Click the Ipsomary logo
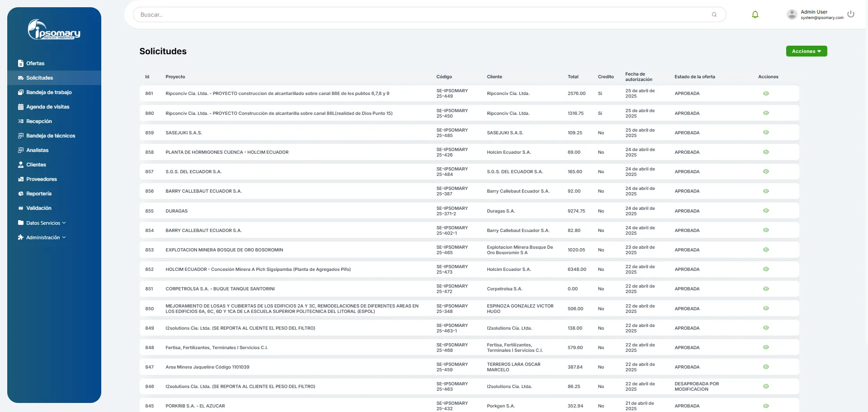The height and width of the screenshot is (412, 868). click(54, 30)
